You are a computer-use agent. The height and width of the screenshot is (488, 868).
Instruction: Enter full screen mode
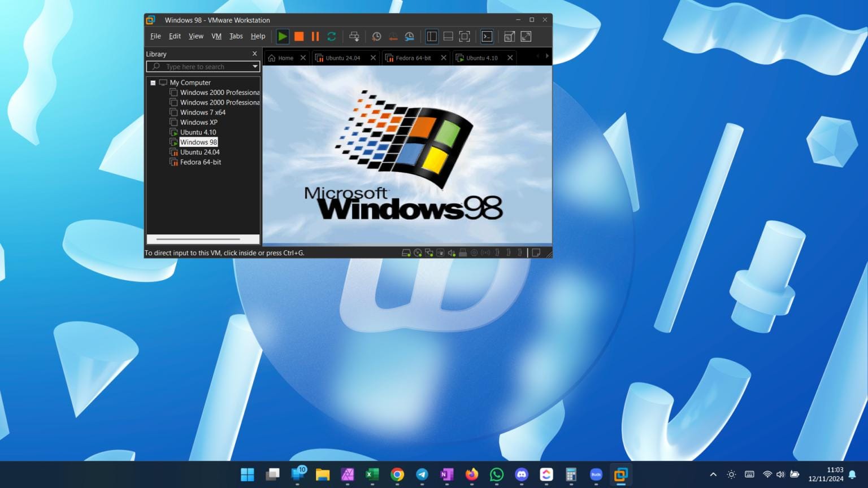[x=465, y=37]
